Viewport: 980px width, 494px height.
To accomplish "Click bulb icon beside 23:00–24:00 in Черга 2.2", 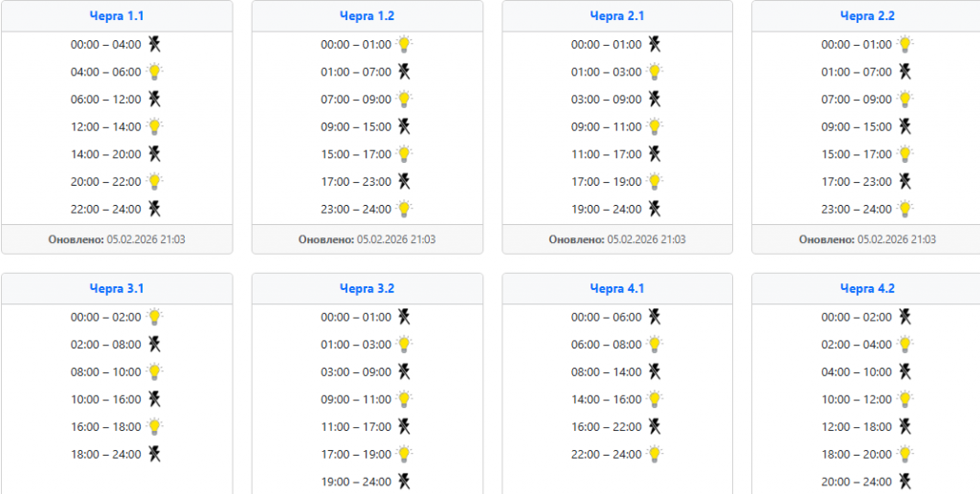I will 905,209.
